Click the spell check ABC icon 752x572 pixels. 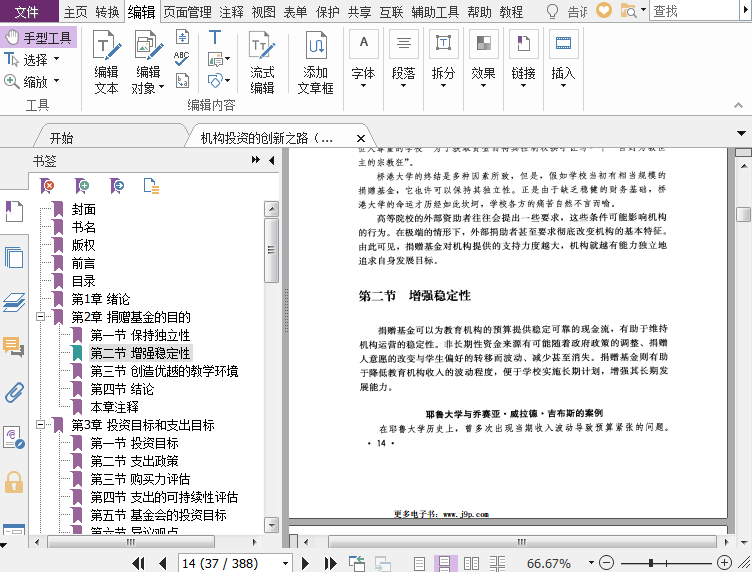182,58
